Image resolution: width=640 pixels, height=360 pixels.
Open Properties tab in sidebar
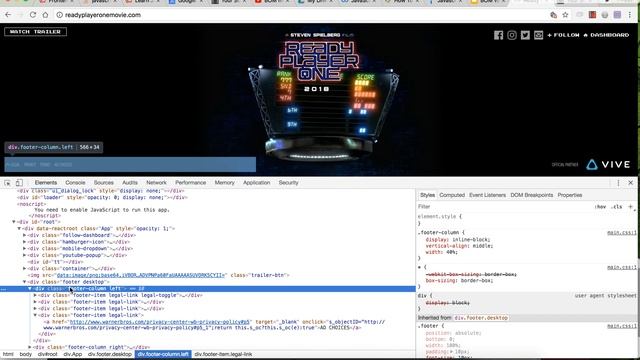pos(570,195)
